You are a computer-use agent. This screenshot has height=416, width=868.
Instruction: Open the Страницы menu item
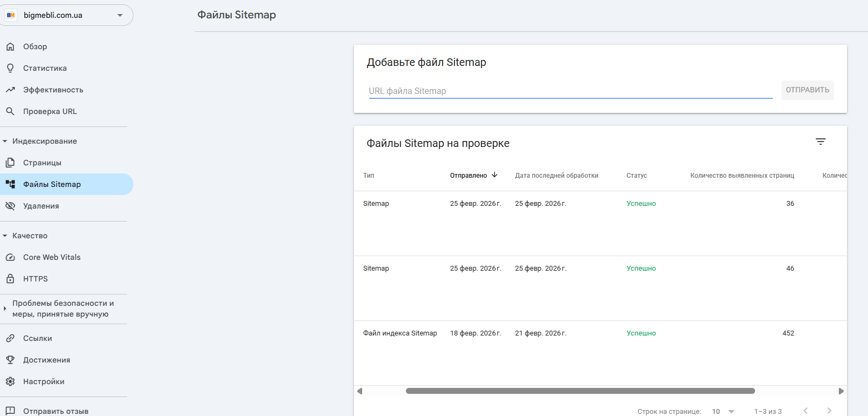tap(42, 163)
